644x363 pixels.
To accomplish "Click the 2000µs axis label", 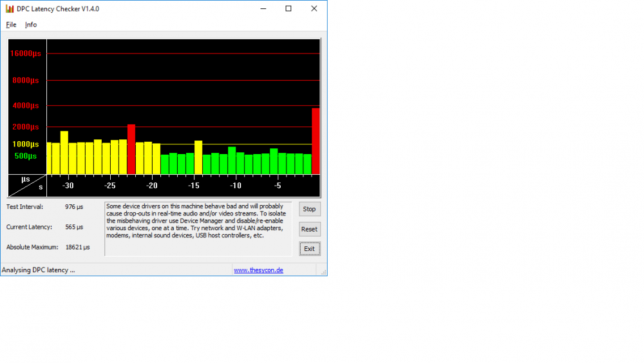I will [x=26, y=126].
